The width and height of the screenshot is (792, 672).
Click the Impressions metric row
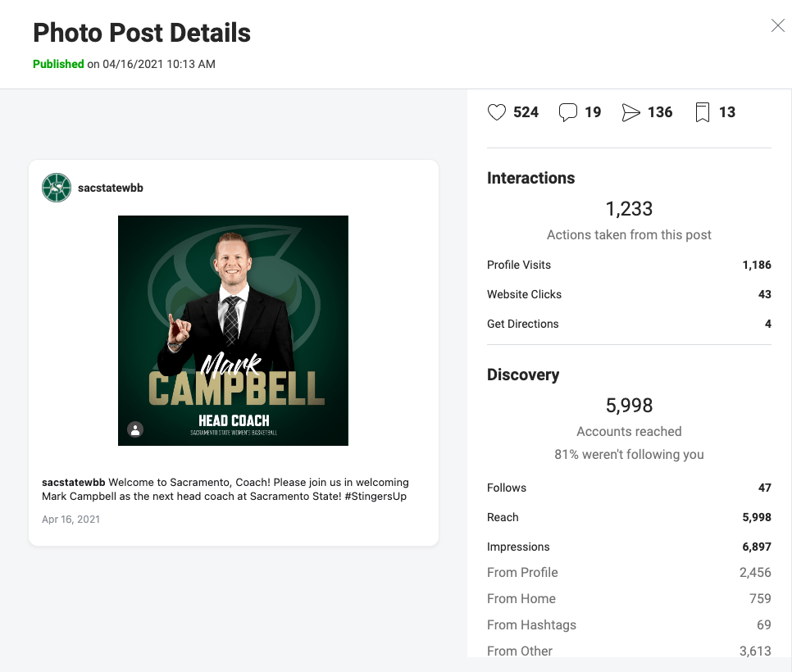[x=628, y=547]
